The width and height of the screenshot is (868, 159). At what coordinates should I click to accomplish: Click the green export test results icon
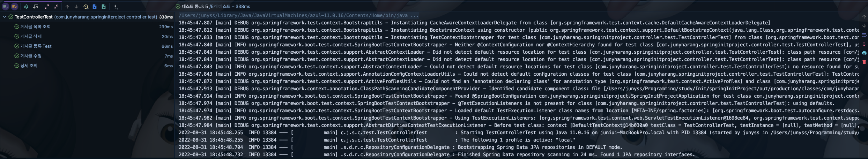click(x=104, y=7)
